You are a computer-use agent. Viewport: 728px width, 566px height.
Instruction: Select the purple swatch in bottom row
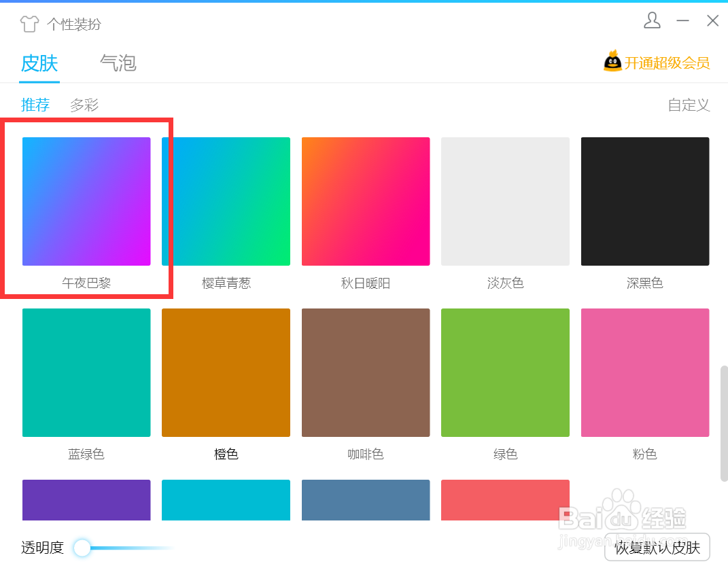coord(86,500)
